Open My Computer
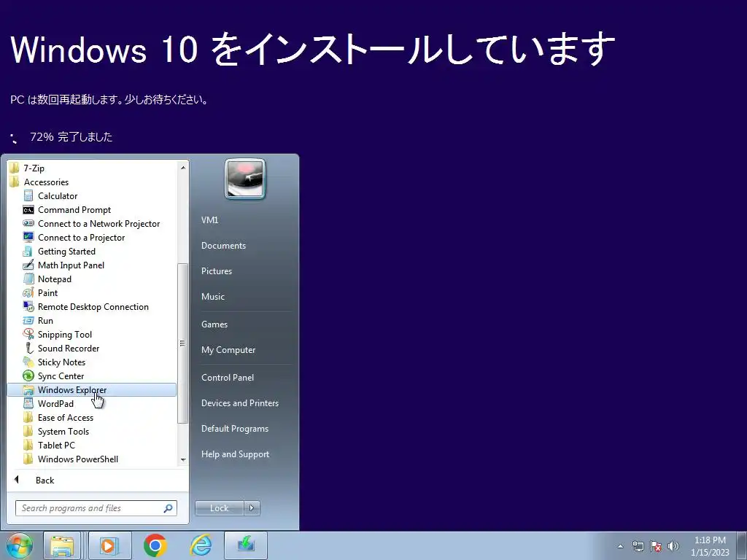This screenshot has height=560, width=747. 228,349
